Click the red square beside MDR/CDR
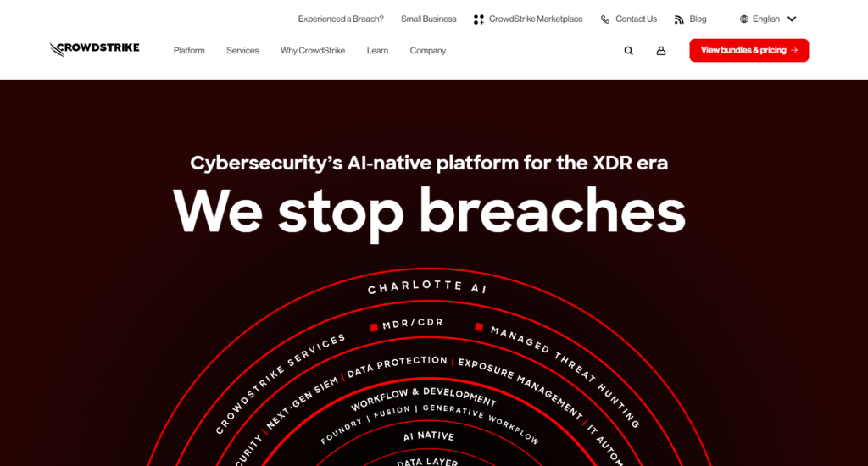This screenshot has height=466, width=868. pyautogui.click(x=374, y=327)
